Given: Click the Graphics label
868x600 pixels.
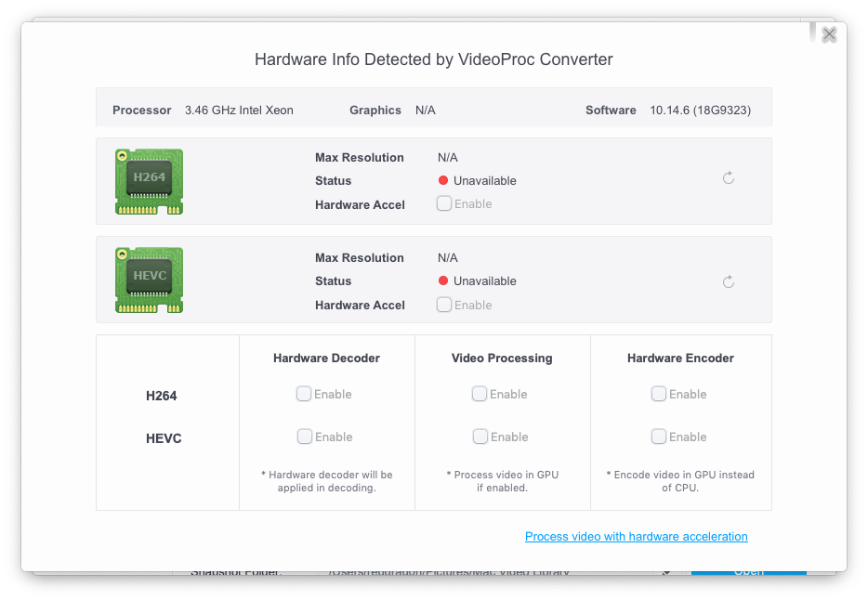Looking at the screenshot, I should 375,110.
